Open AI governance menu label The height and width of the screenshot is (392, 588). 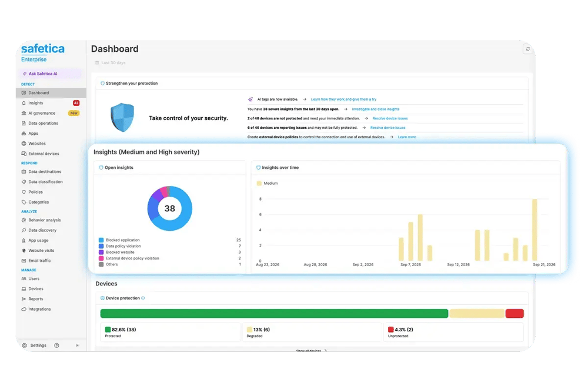42,113
